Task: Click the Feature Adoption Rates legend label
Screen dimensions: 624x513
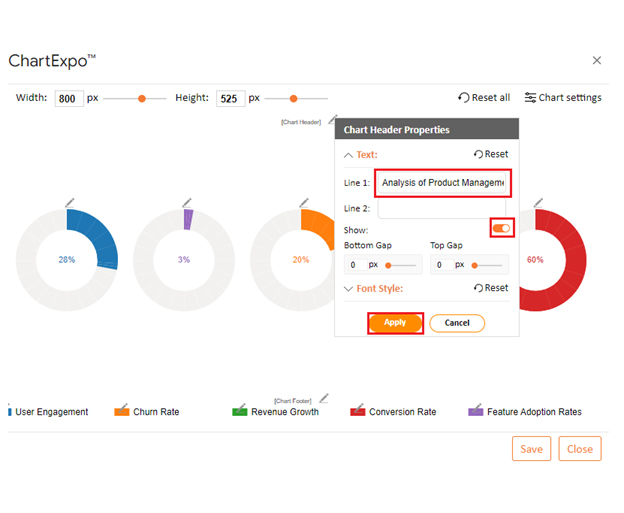Action: 534,412
